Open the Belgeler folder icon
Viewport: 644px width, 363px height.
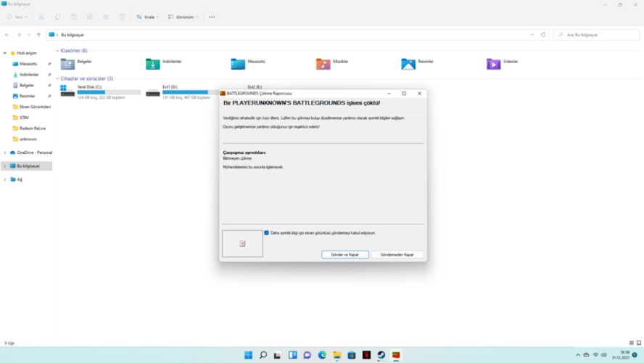pyautogui.click(x=67, y=64)
